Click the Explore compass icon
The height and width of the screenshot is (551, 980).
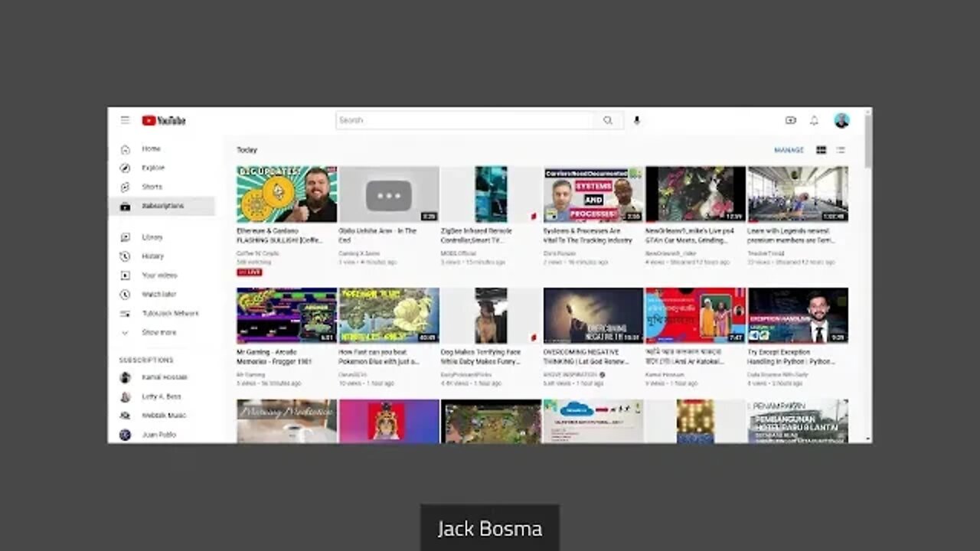pyautogui.click(x=126, y=168)
